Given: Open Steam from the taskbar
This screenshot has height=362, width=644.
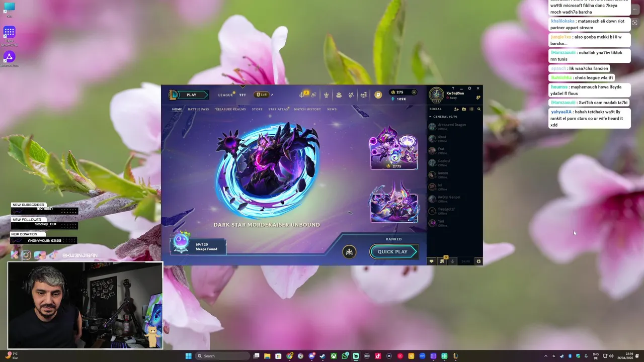Looking at the screenshot, I should (322, 356).
